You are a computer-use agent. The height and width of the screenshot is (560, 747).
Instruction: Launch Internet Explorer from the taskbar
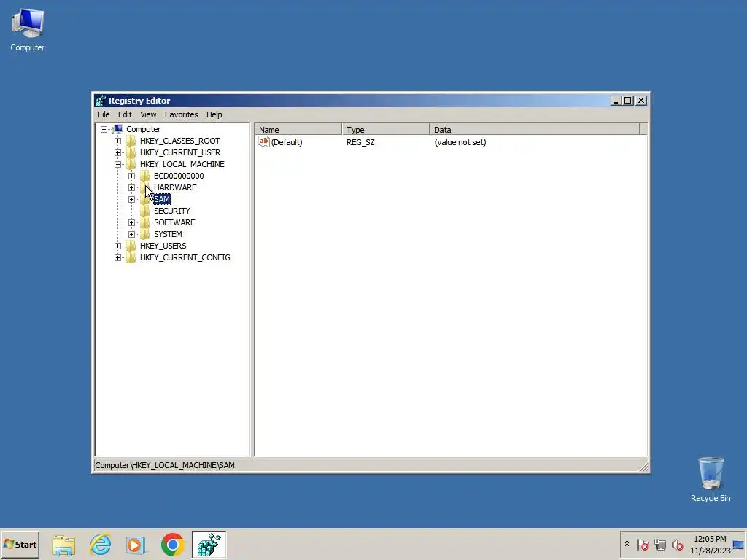(x=100, y=545)
